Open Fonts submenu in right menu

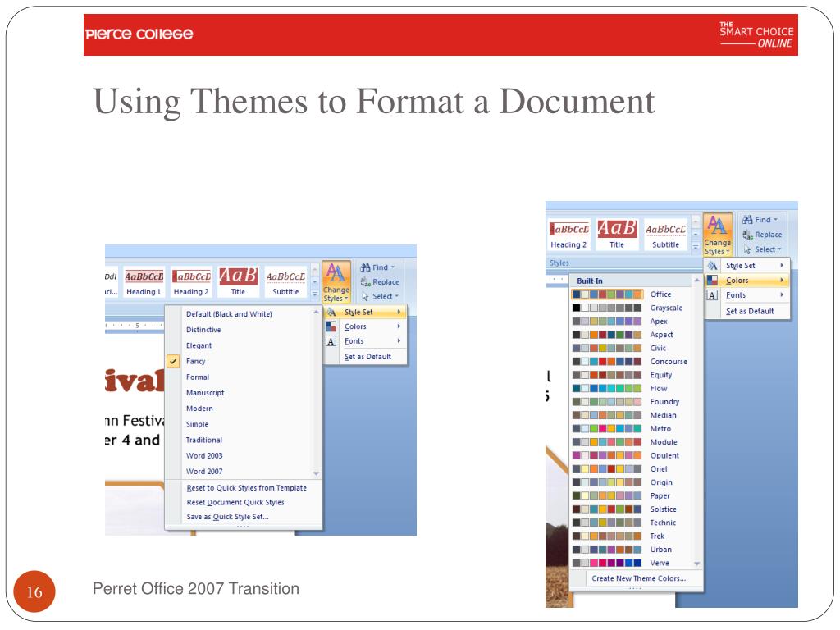point(746,295)
